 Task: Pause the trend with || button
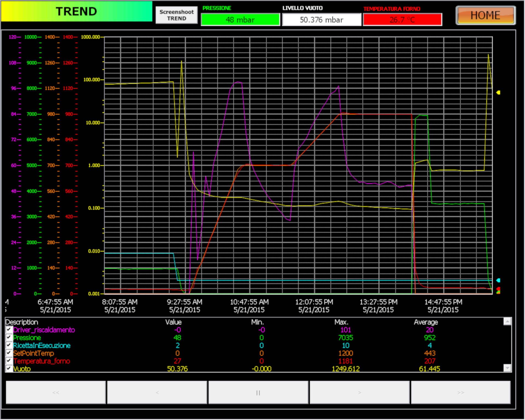(x=258, y=392)
